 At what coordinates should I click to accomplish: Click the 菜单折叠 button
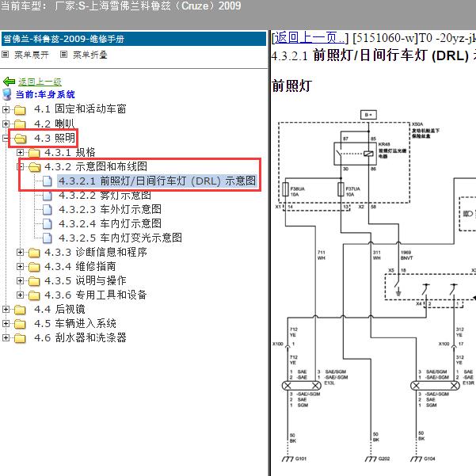point(89,55)
